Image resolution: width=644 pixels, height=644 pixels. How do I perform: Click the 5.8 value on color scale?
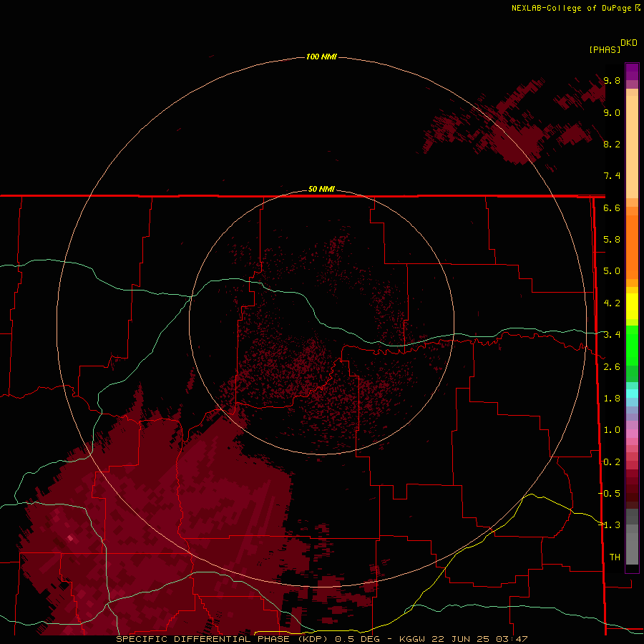[612, 240]
